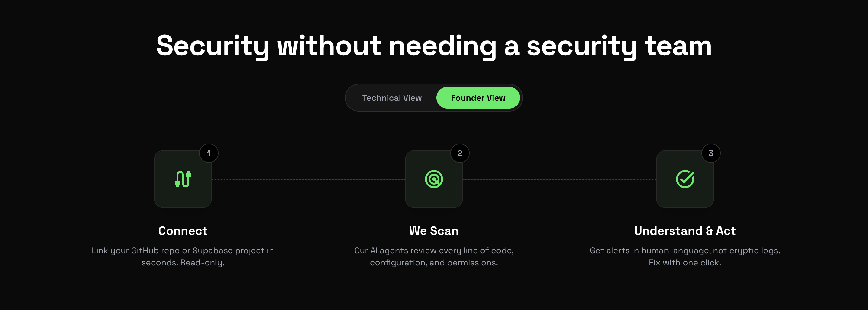Click the Understand & Act title
This screenshot has width=868, height=310.
[x=685, y=231]
